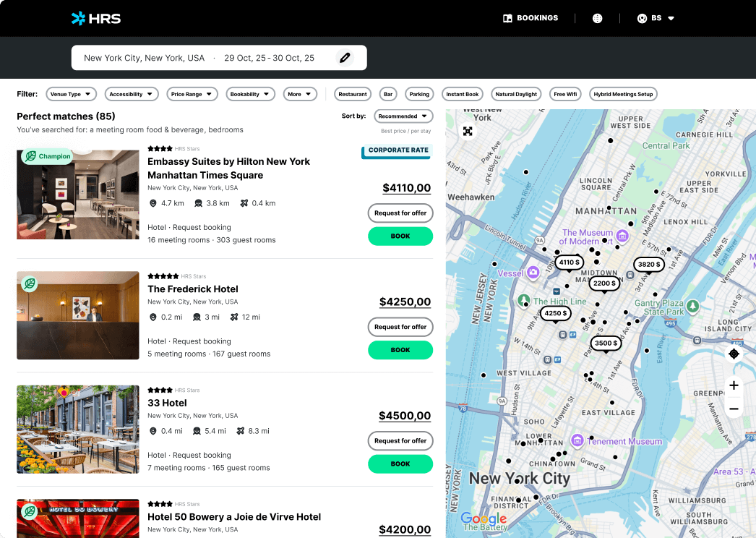
Task: Open the Embassy Suites hotel thumbnail
Action: coord(77,194)
